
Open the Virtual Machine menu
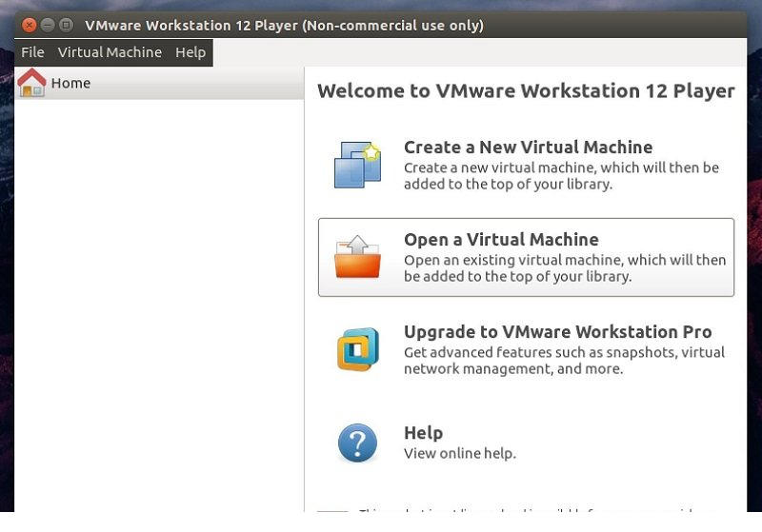pyautogui.click(x=110, y=52)
